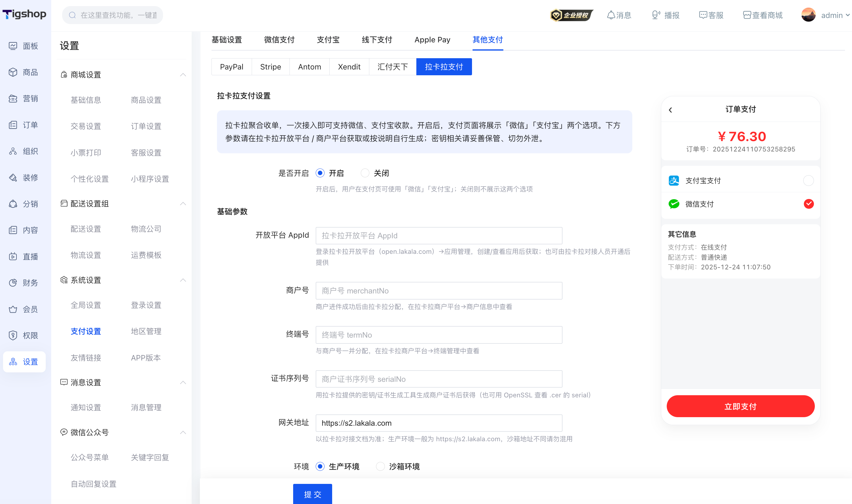
Task: Select 生产环境 environment radio
Action: point(320,466)
